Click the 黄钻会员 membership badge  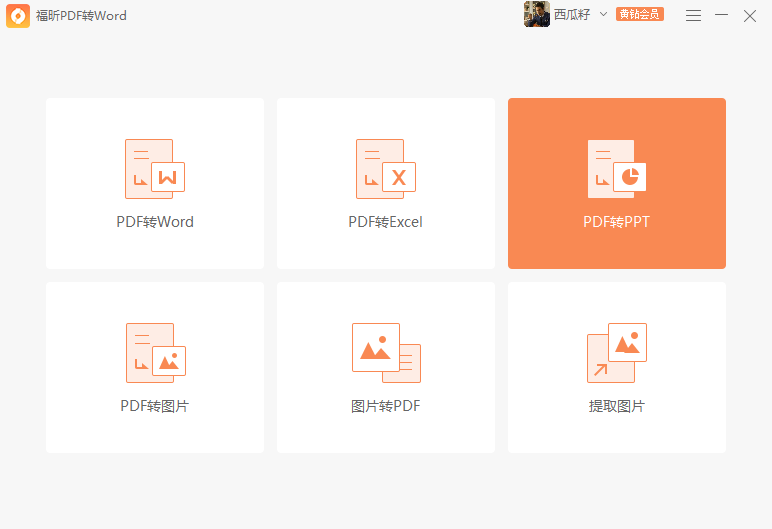[640, 15]
